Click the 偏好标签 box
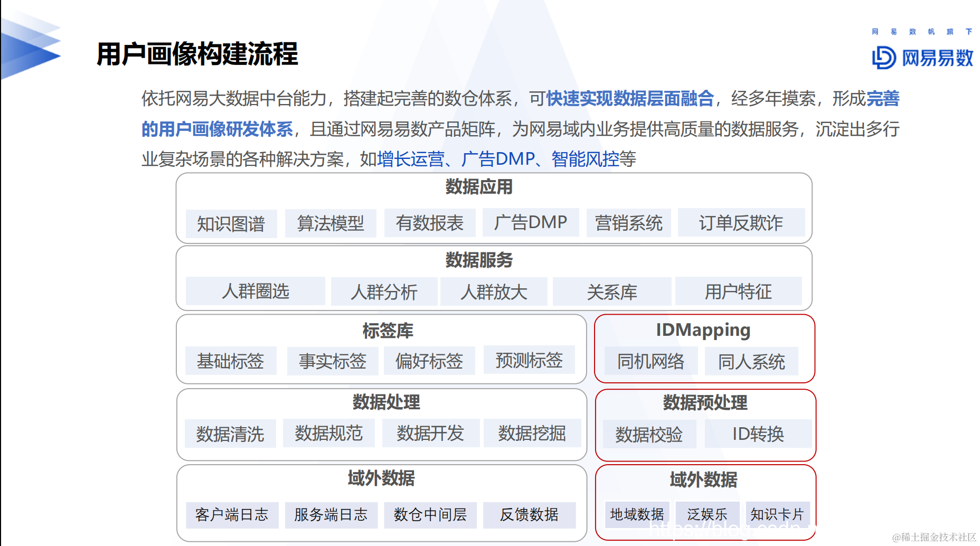 (x=429, y=361)
